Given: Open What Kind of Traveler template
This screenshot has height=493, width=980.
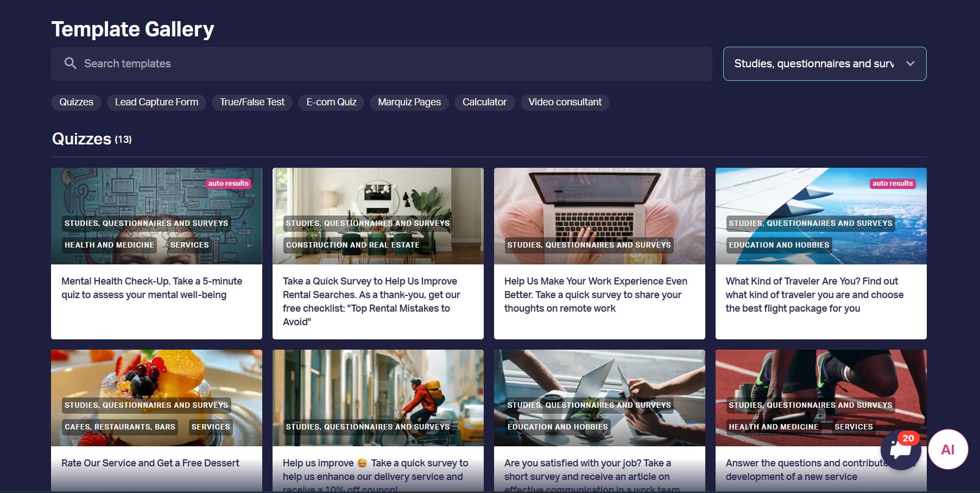Looking at the screenshot, I should (x=821, y=254).
